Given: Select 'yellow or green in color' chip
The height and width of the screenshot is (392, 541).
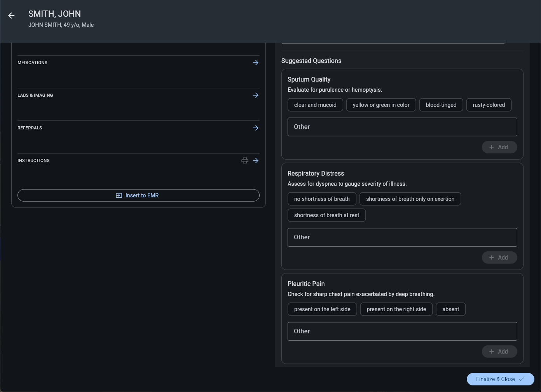Looking at the screenshot, I should coord(381,105).
